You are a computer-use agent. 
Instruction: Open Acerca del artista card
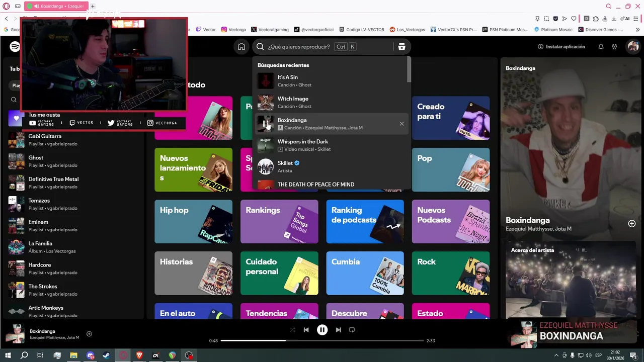(x=571, y=280)
